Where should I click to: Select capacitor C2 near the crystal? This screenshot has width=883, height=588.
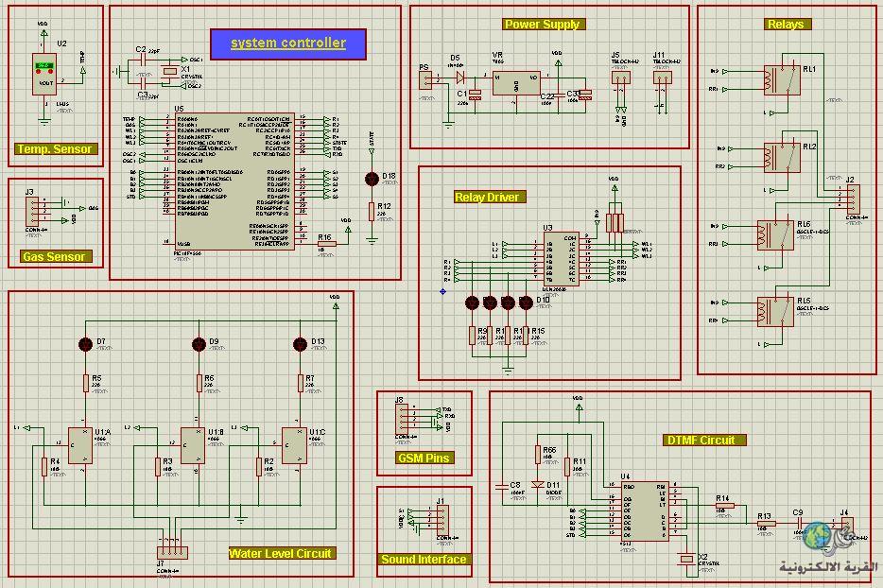point(141,61)
